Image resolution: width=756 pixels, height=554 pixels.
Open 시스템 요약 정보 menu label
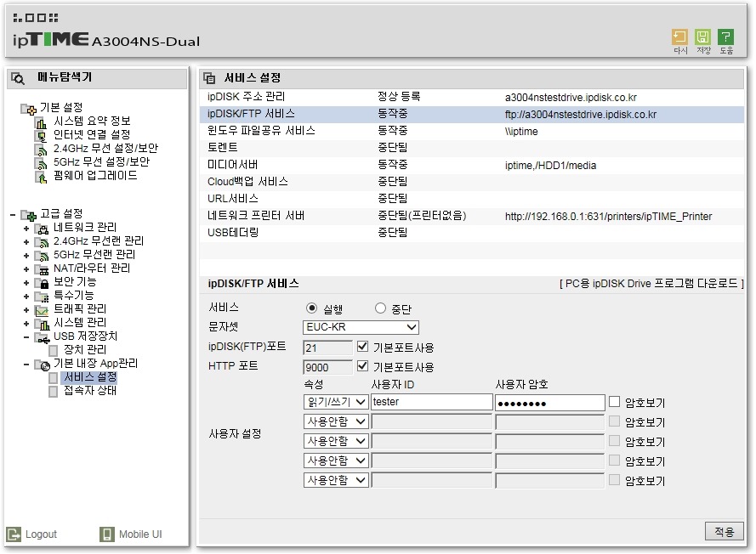92,121
